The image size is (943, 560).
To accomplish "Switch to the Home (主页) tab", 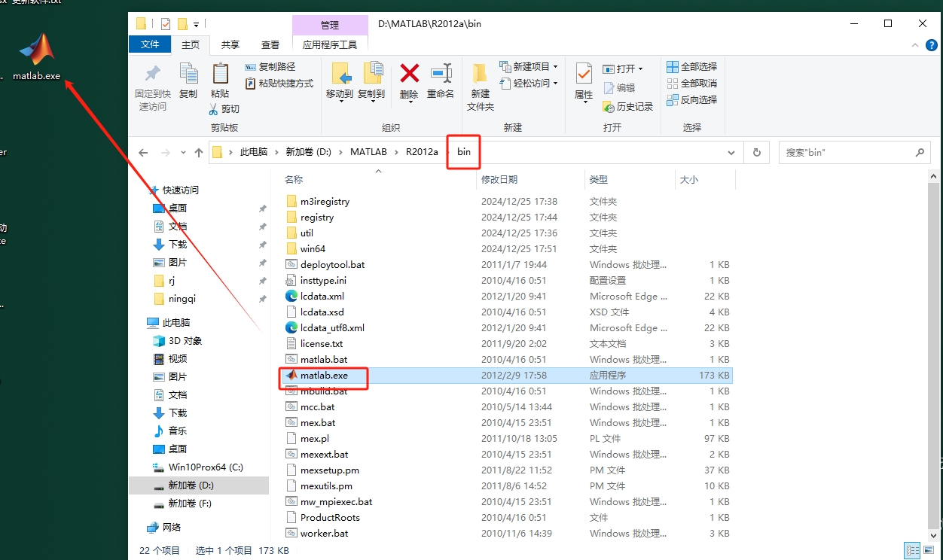I will [x=191, y=45].
